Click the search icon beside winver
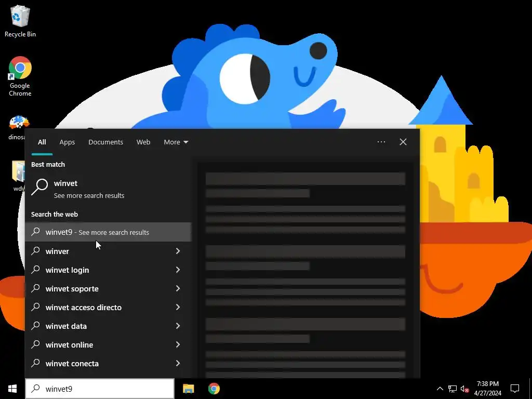Viewport: 532px width, 399px height. click(35, 251)
